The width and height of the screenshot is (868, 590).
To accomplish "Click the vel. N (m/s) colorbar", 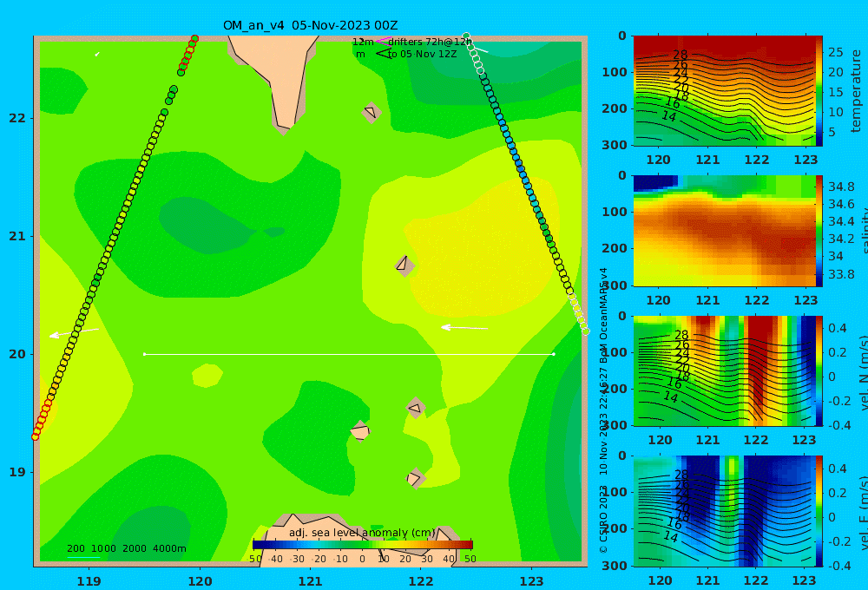I will 819,370.
